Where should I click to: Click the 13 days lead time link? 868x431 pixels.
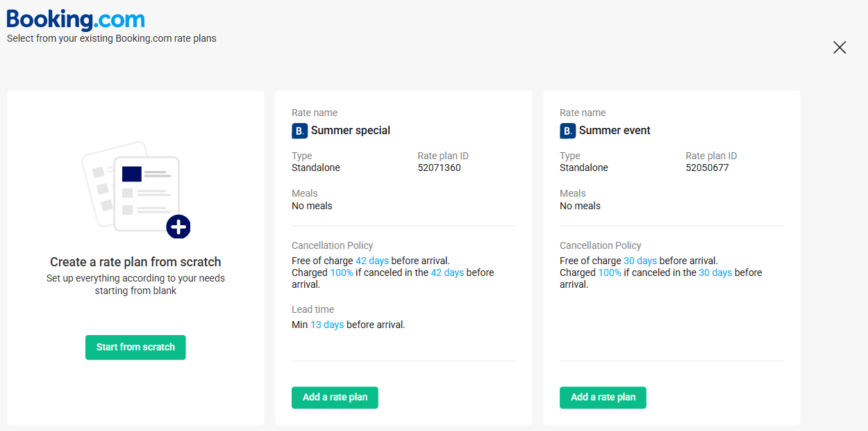pos(327,325)
